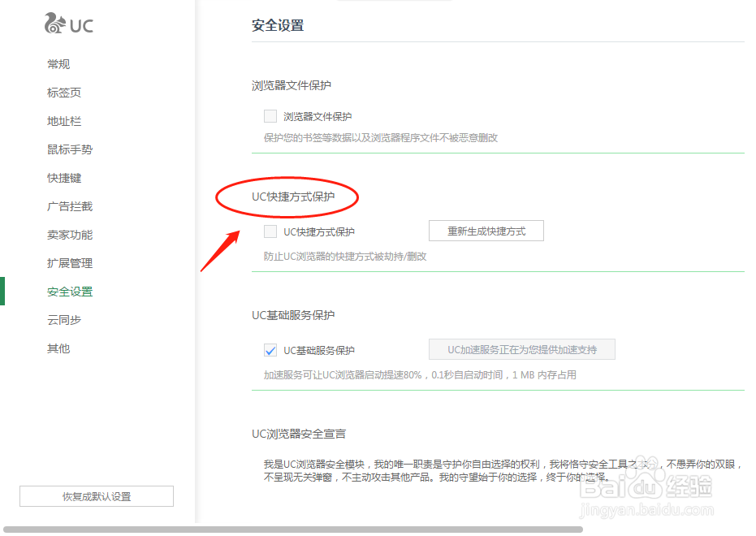Open 快捷键 settings
756x536 pixels.
tap(64, 178)
